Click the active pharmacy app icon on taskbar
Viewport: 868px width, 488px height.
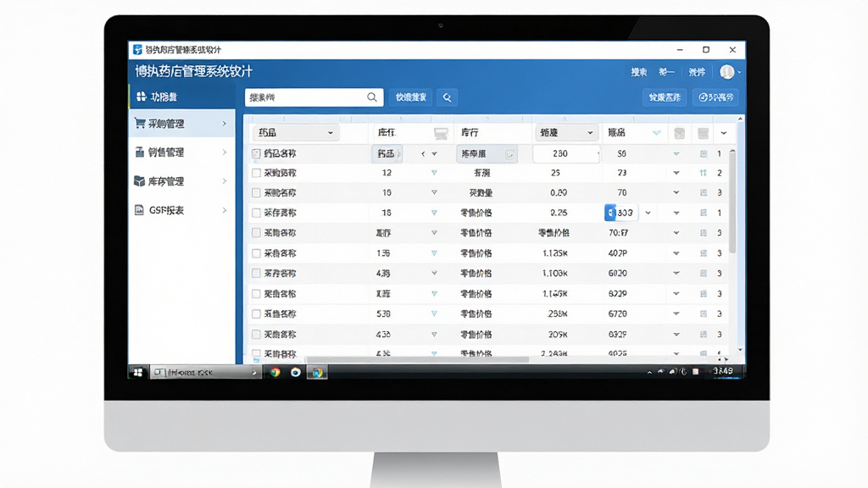pyautogui.click(x=317, y=373)
